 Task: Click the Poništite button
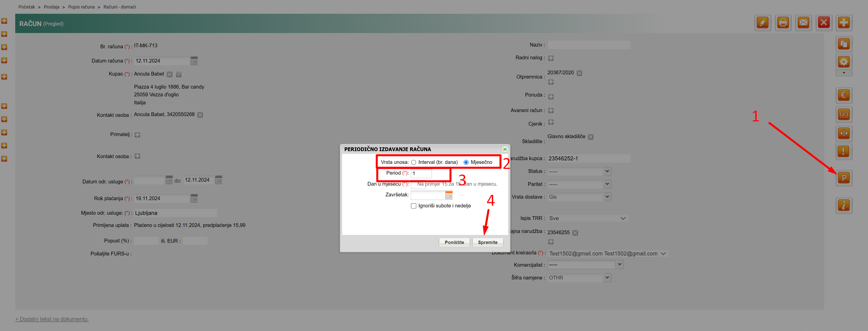coord(454,242)
